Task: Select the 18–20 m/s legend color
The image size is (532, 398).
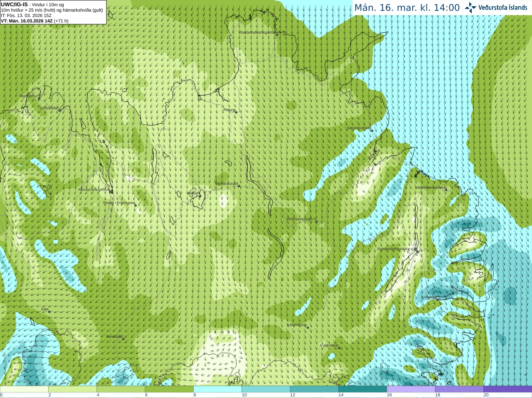Action: 459,389
